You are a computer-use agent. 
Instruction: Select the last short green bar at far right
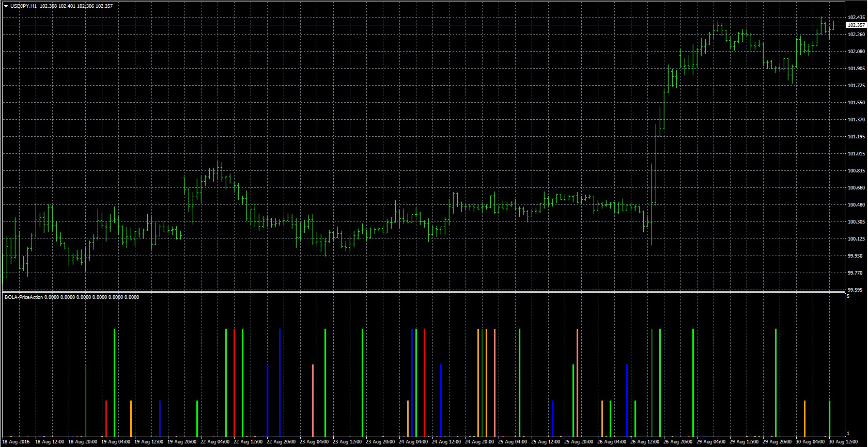(x=829, y=418)
